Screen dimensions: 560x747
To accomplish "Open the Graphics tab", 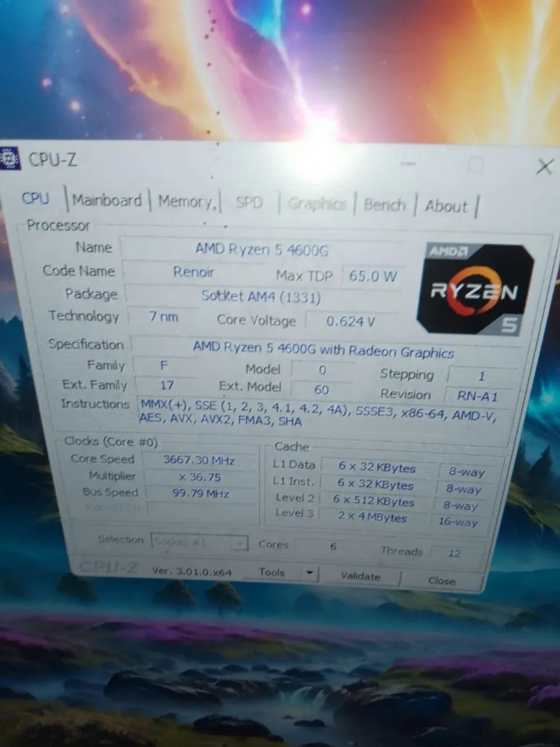I will 317,204.
